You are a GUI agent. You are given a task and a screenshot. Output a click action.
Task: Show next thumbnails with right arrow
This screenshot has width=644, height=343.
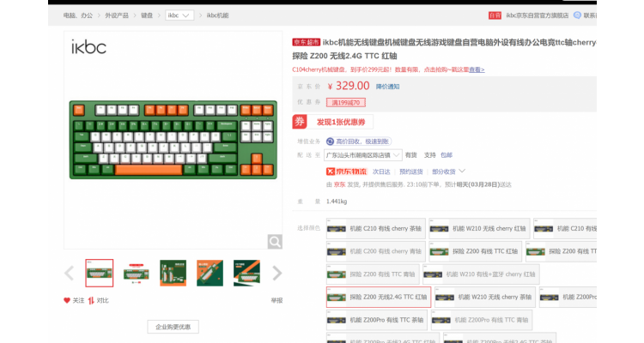[277, 274]
